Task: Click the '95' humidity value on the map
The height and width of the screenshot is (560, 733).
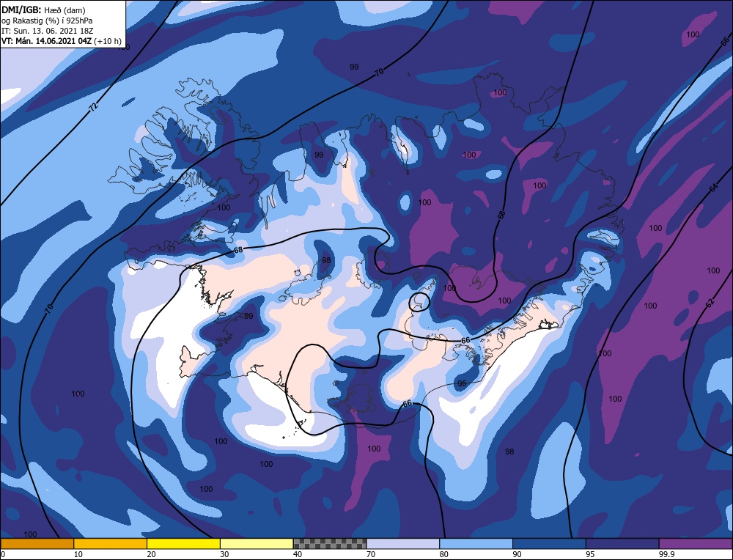Action: coord(462,383)
